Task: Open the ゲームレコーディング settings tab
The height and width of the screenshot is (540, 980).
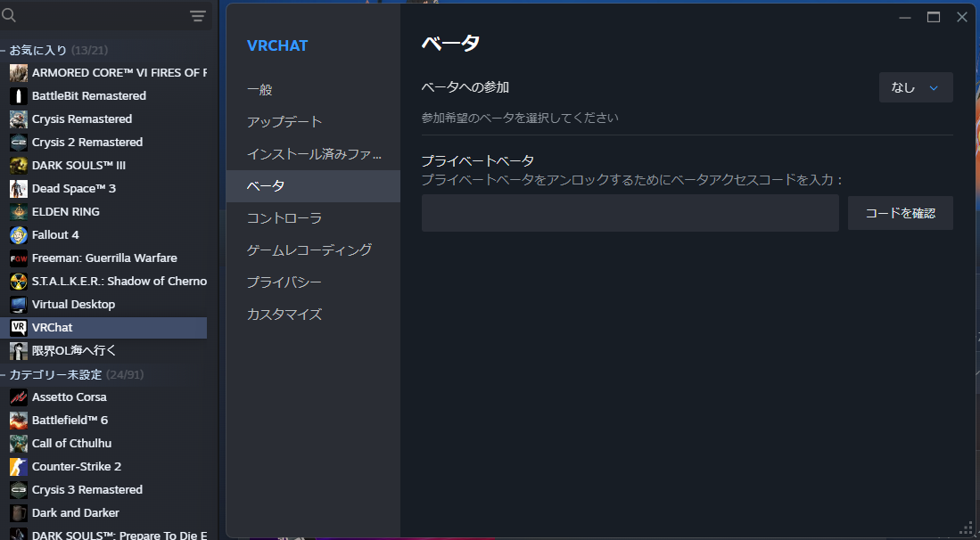Action: (x=313, y=250)
